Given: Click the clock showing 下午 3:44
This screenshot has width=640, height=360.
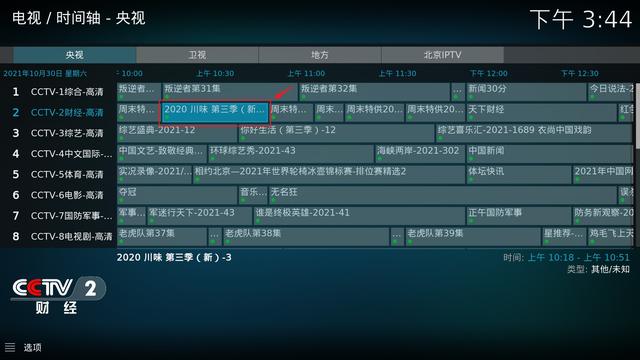Looking at the screenshot, I should point(581,19).
